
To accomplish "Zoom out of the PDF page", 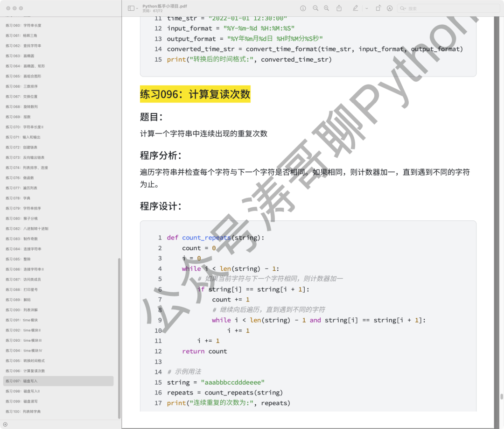I will 315,8.
